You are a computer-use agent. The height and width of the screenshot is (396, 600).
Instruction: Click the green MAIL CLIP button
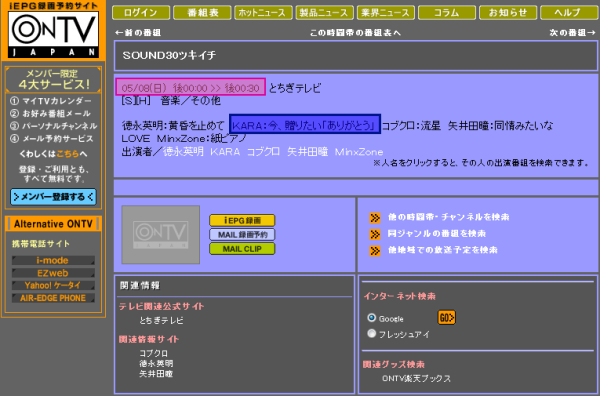pyautogui.click(x=242, y=249)
